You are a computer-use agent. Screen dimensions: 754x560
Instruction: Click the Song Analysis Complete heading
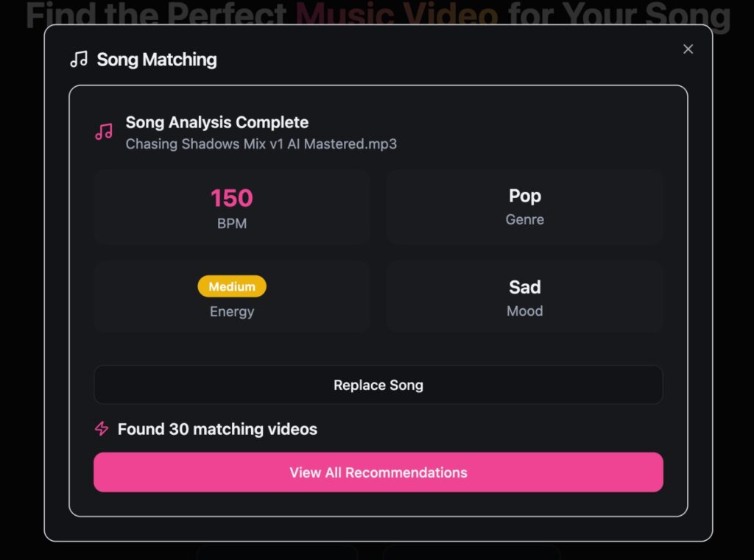pos(217,122)
